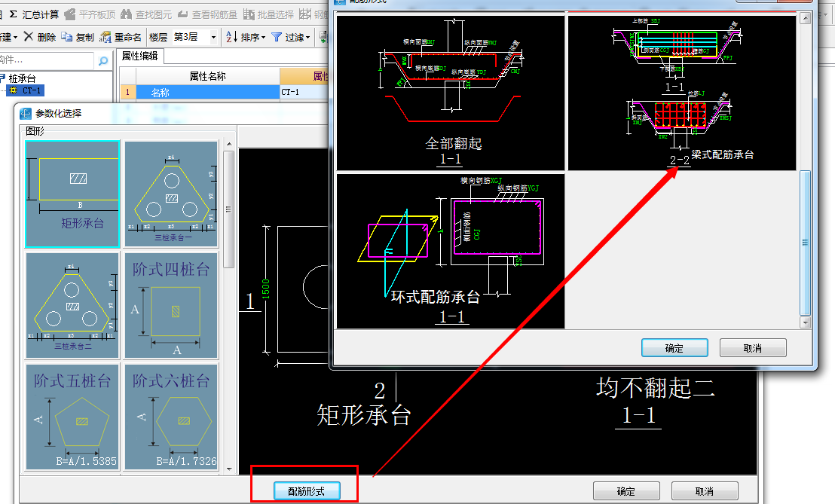Click the shape list scroll up arrow
The width and height of the screenshot is (835, 504).
pyautogui.click(x=229, y=144)
